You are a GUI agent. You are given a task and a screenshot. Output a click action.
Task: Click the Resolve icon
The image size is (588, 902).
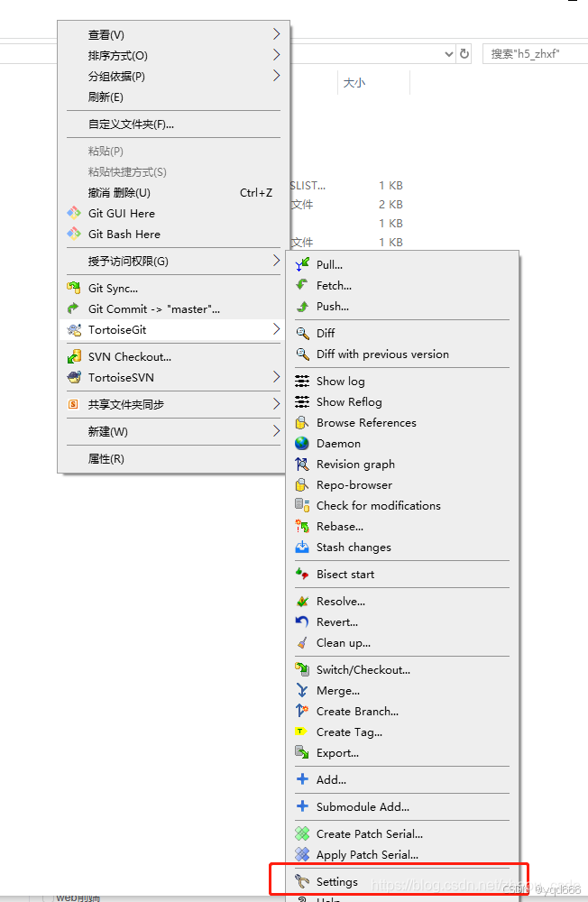302,601
